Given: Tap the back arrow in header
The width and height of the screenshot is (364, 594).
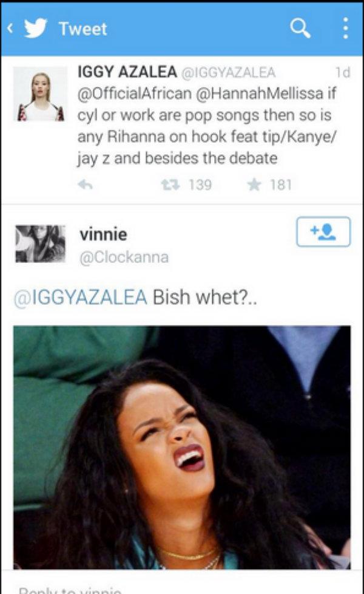Looking at the screenshot, I should coord(10,28).
